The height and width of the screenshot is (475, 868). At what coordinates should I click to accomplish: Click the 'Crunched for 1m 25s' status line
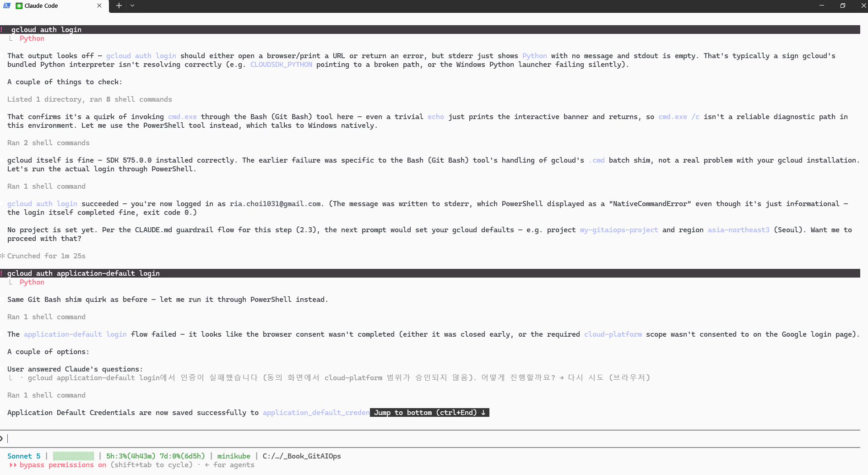click(x=46, y=256)
